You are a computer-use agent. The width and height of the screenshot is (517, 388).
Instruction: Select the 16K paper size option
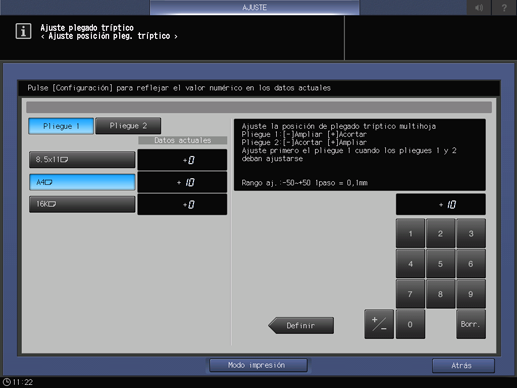click(82, 204)
